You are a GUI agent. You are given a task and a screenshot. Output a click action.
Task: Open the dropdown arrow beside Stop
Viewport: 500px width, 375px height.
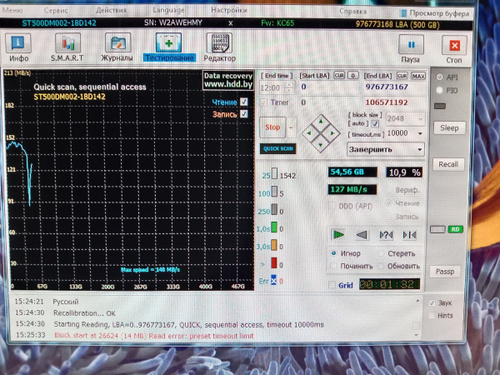[x=291, y=127]
